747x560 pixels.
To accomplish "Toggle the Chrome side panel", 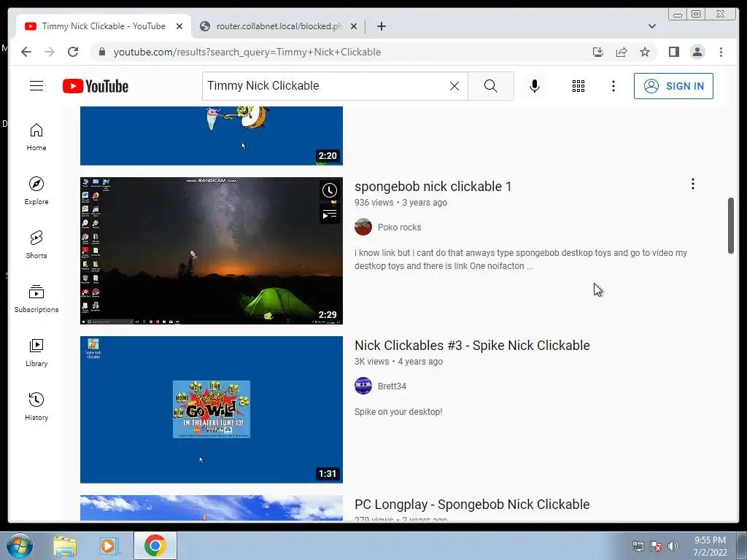I will [673, 52].
